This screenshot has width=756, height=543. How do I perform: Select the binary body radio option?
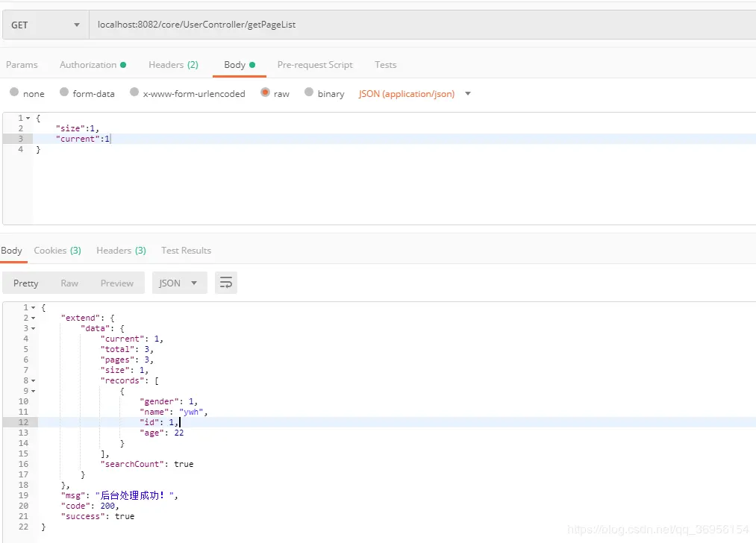pyautogui.click(x=309, y=92)
